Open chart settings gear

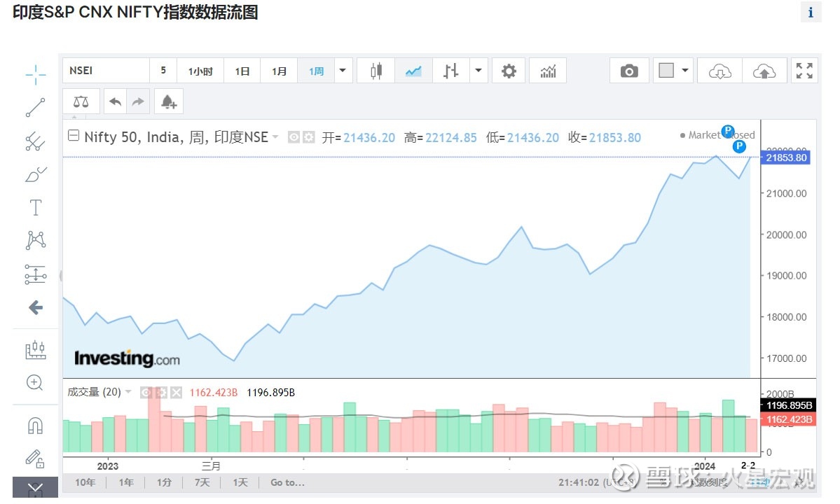click(509, 71)
